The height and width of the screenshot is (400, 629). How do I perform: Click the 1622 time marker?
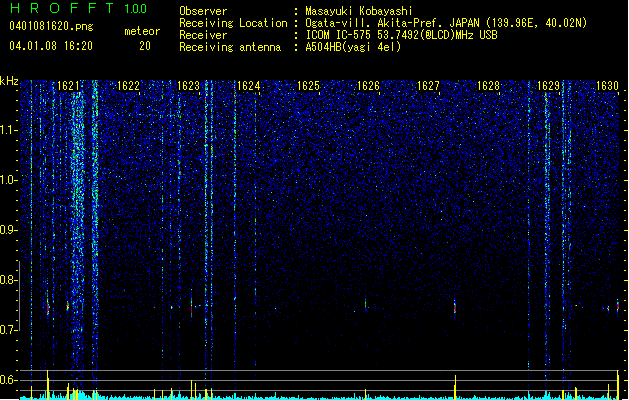128,86
